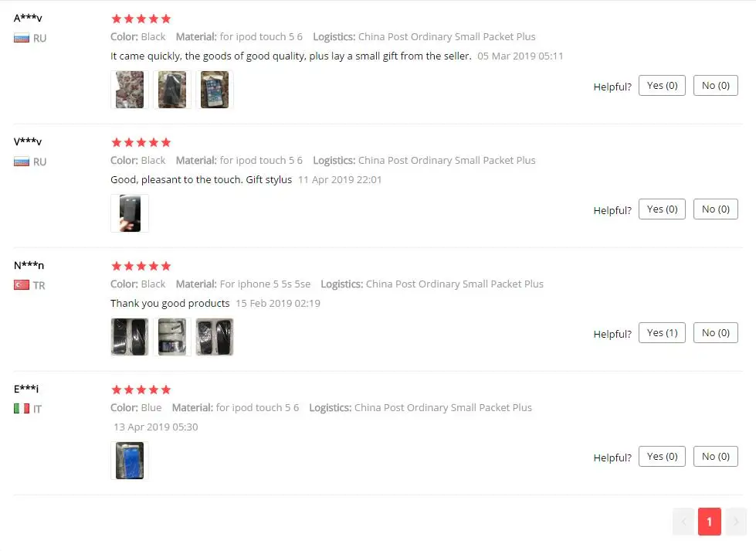Select page 1 in pagination

[709, 522]
